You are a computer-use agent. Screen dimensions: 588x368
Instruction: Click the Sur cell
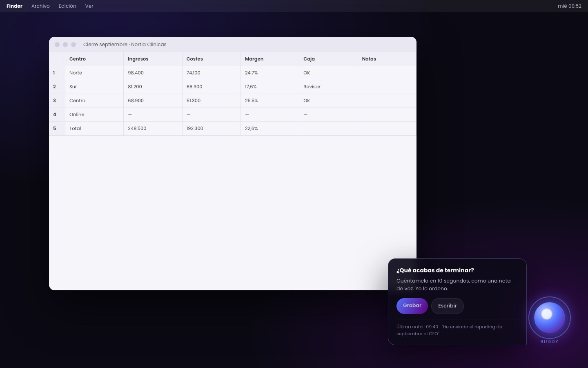click(94, 87)
